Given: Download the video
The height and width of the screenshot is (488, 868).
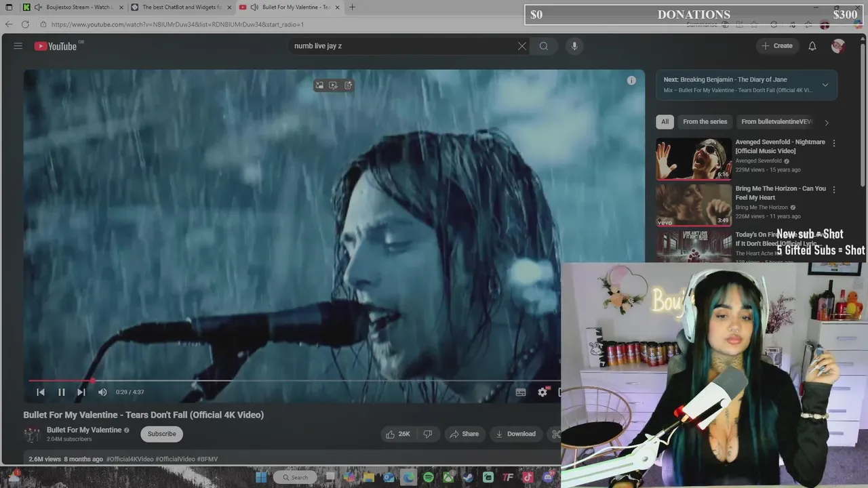Looking at the screenshot, I should coord(516,434).
